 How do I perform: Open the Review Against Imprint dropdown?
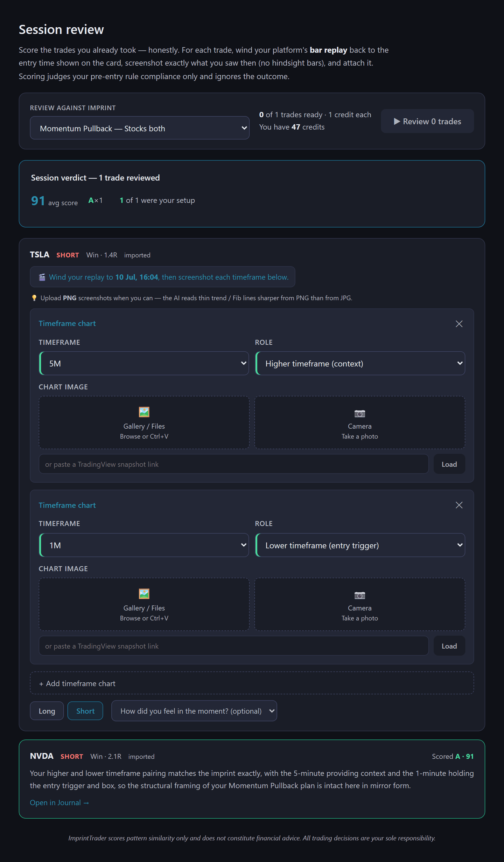pyautogui.click(x=140, y=128)
